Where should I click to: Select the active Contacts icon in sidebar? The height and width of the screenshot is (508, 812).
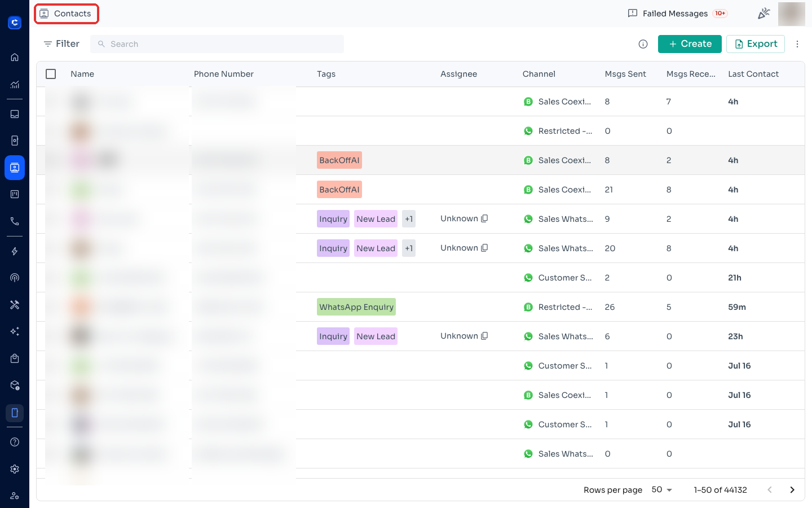[x=15, y=168]
